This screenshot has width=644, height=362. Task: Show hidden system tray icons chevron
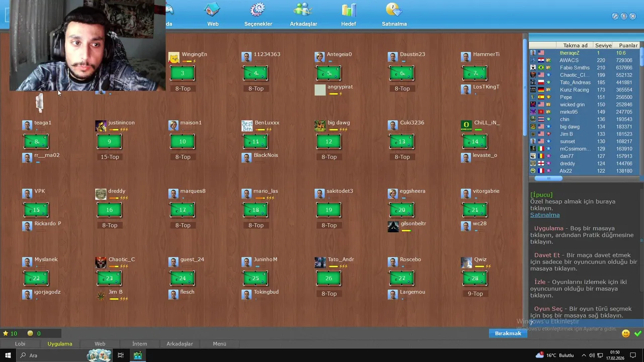point(583,355)
